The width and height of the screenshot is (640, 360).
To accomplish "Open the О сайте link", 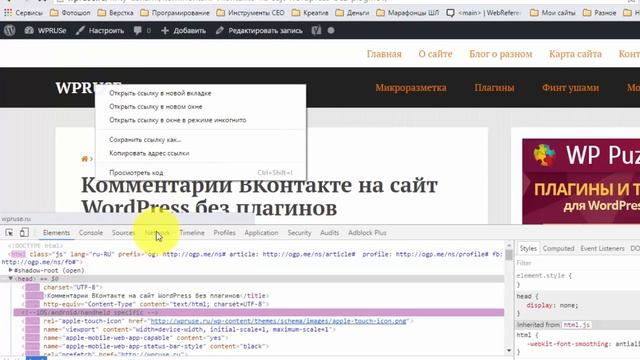I will coord(435,54).
